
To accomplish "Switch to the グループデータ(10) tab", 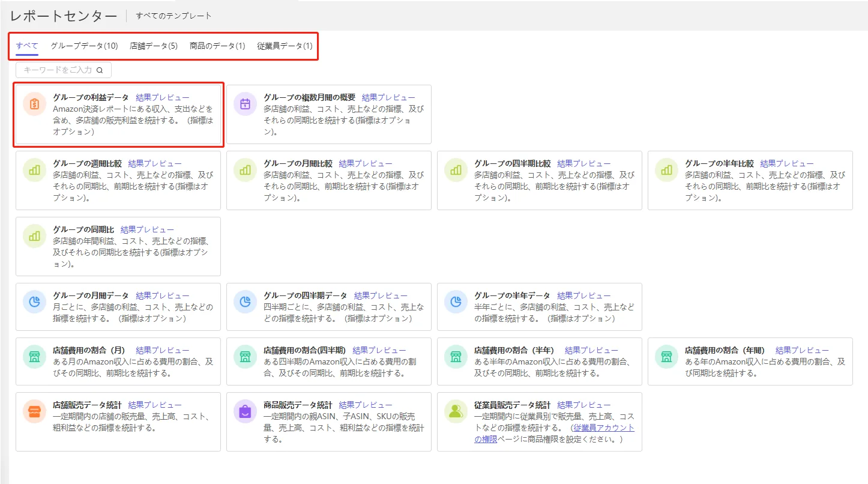I will click(x=84, y=46).
